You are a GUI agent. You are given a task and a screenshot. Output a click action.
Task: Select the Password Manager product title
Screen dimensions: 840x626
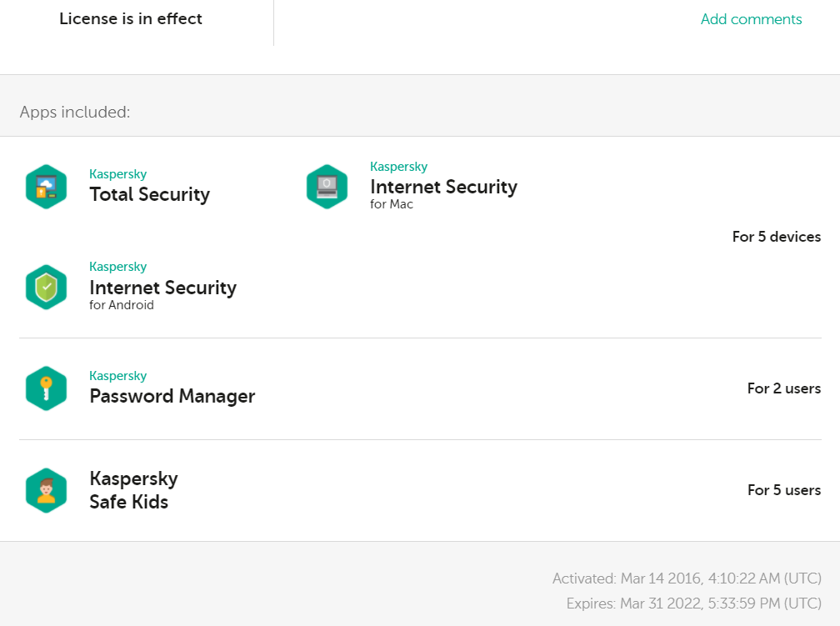click(172, 397)
